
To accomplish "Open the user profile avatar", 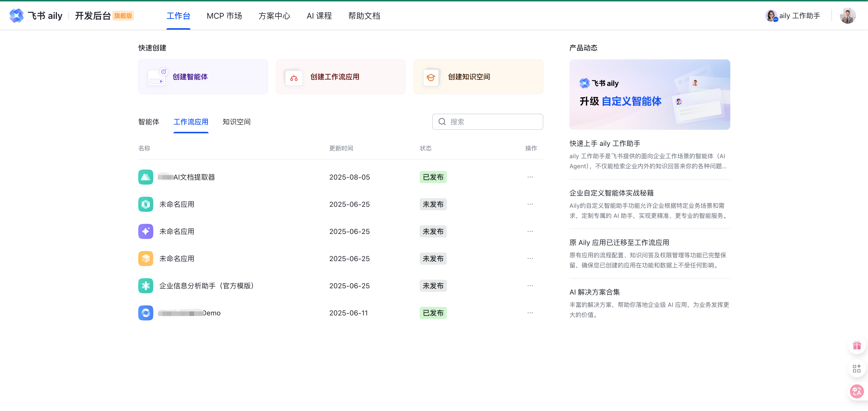I will (x=848, y=16).
